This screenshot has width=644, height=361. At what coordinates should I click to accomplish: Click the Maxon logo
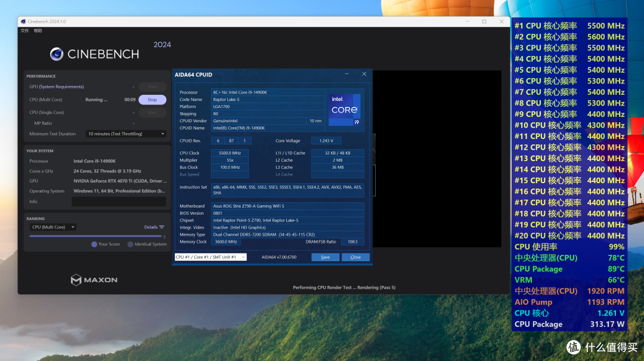[x=94, y=280]
